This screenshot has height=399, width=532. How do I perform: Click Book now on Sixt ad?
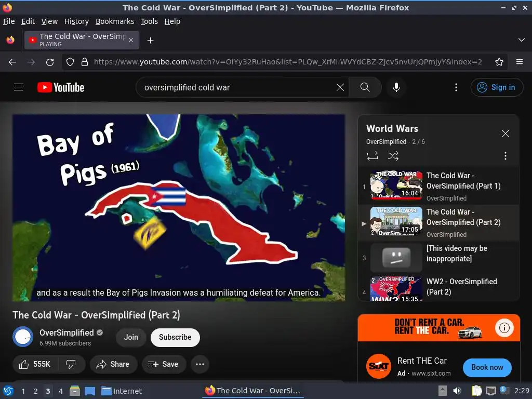point(487,367)
